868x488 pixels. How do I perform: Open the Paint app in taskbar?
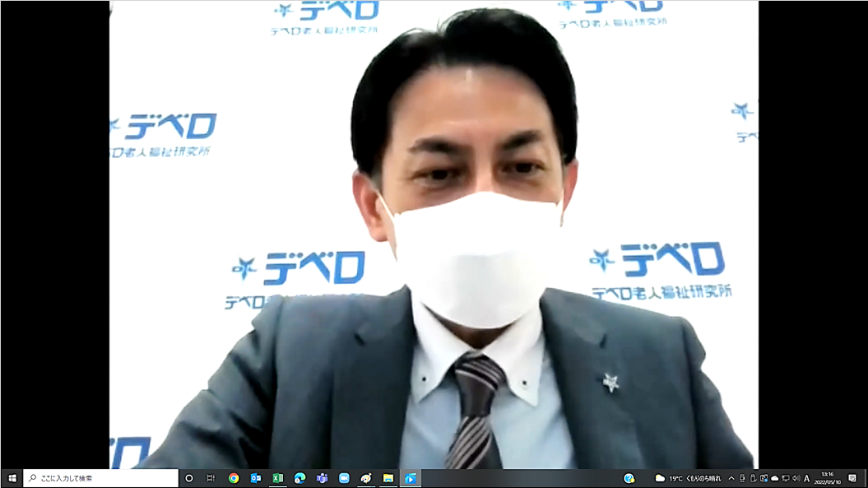click(x=366, y=478)
